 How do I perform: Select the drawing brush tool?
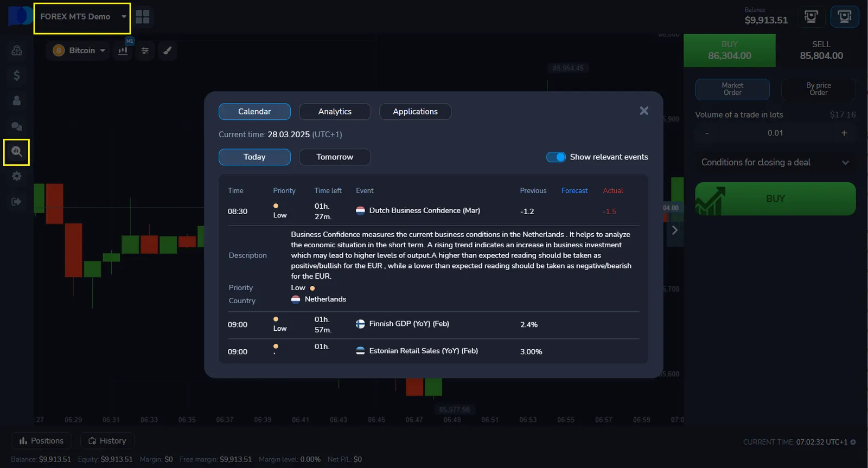pyautogui.click(x=168, y=50)
